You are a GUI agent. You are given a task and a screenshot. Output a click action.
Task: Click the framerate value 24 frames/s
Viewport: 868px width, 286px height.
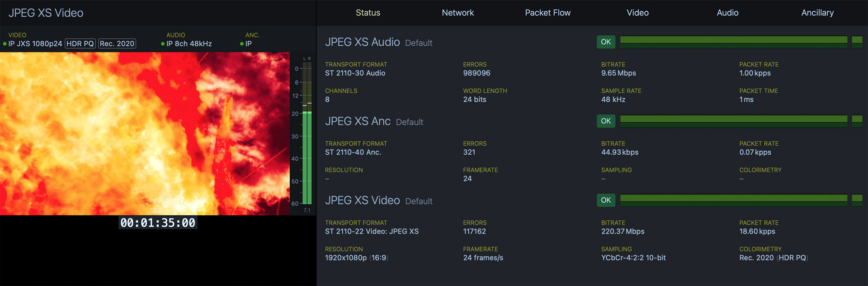[x=483, y=258]
